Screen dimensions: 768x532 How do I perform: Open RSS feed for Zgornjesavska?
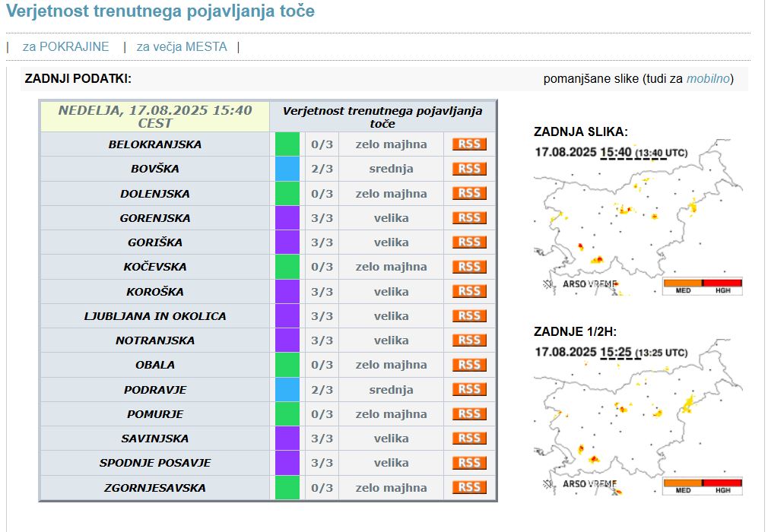coord(469,487)
